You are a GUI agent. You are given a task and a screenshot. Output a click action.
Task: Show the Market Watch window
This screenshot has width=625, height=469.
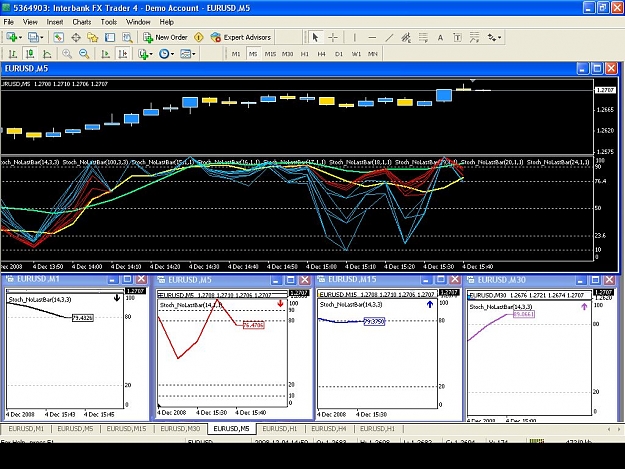point(59,37)
